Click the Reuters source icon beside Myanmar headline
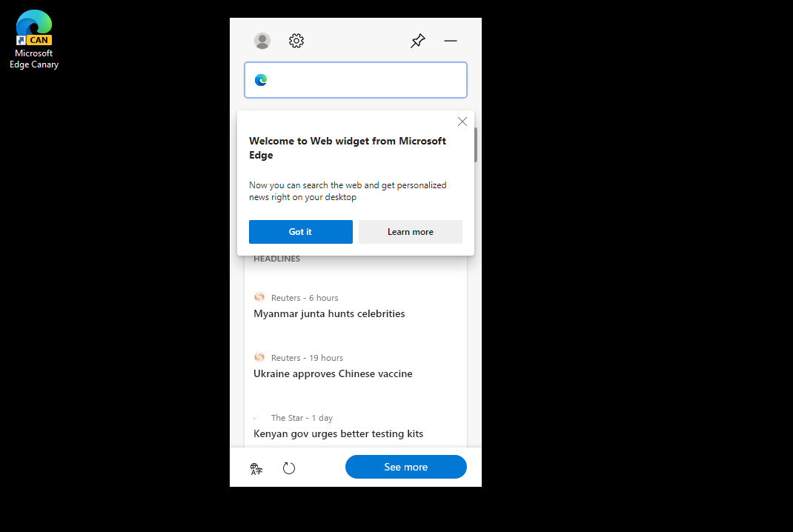 click(x=259, y=296)
